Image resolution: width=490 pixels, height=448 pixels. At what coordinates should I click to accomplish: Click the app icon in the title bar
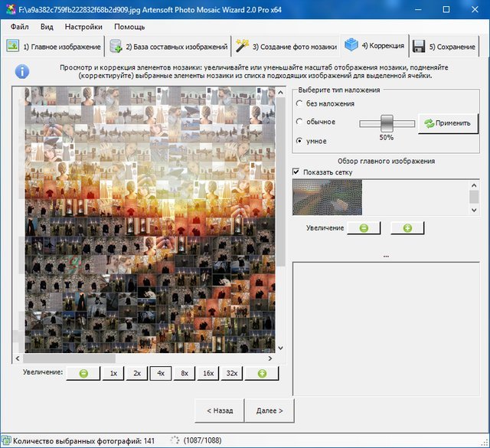(9, 8)
